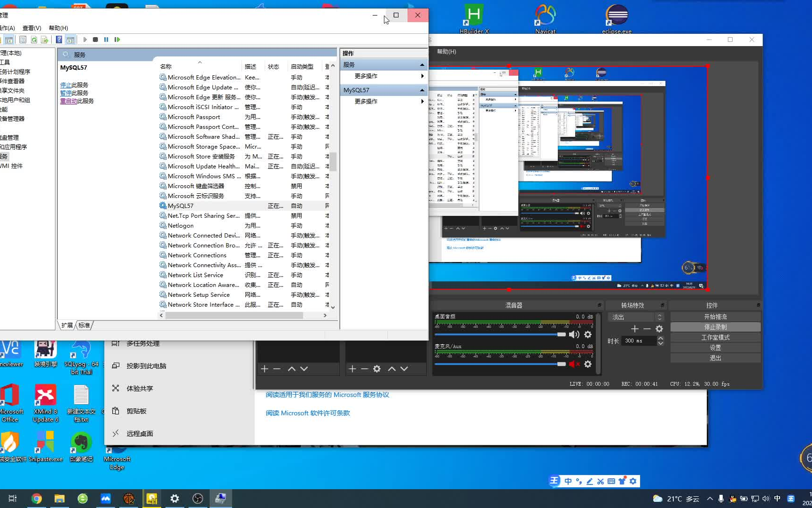
Task: Click the Start Service play icon in toolbar
Action: point(85,40)
